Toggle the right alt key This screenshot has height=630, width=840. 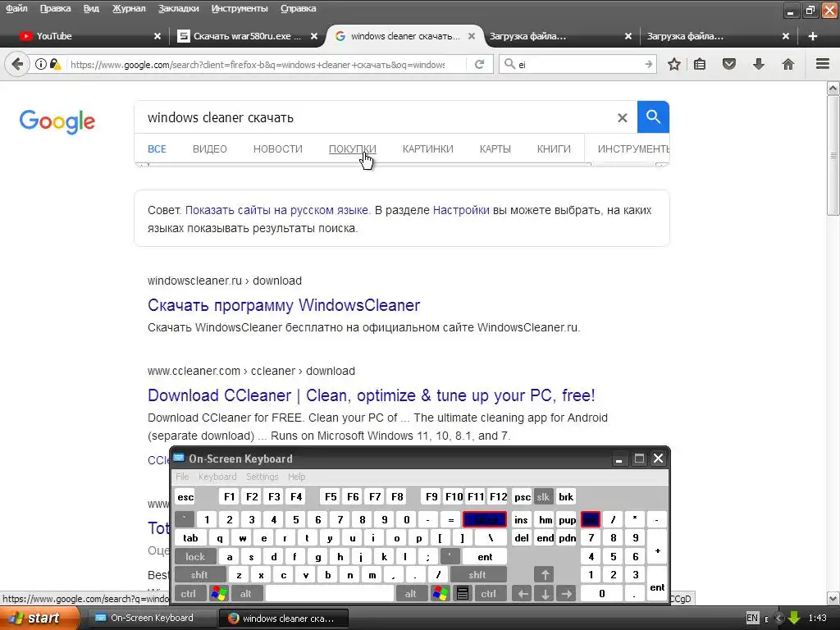coord(411,593)
